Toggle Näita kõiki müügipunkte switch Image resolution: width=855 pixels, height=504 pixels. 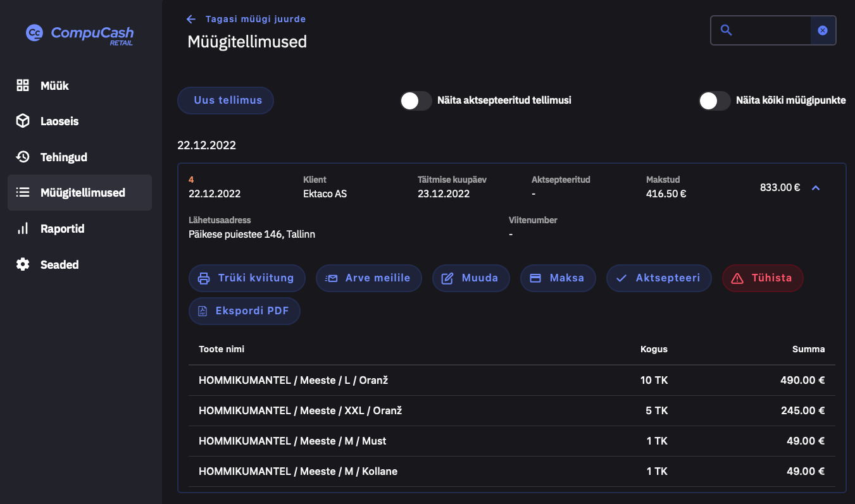click(x=715, y=101)
